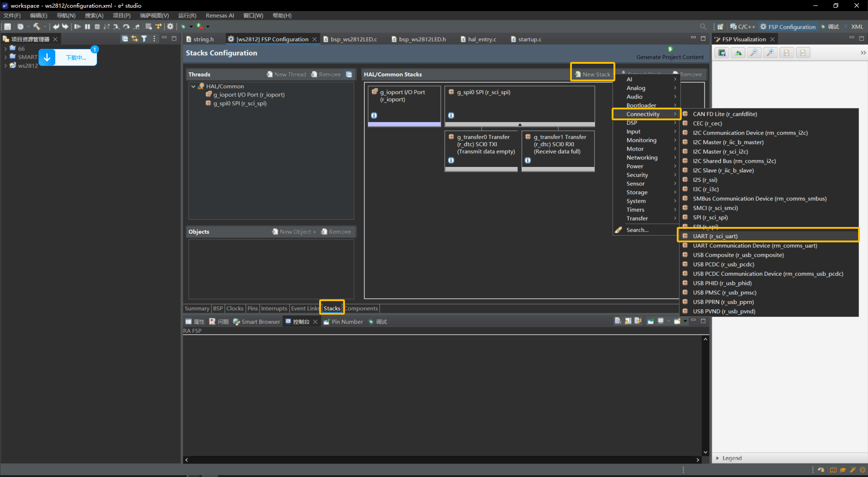Switch to the XML perspective
The height and width of the screenshot is (477, 868).
pyautogui.click(x=854, y=27)
